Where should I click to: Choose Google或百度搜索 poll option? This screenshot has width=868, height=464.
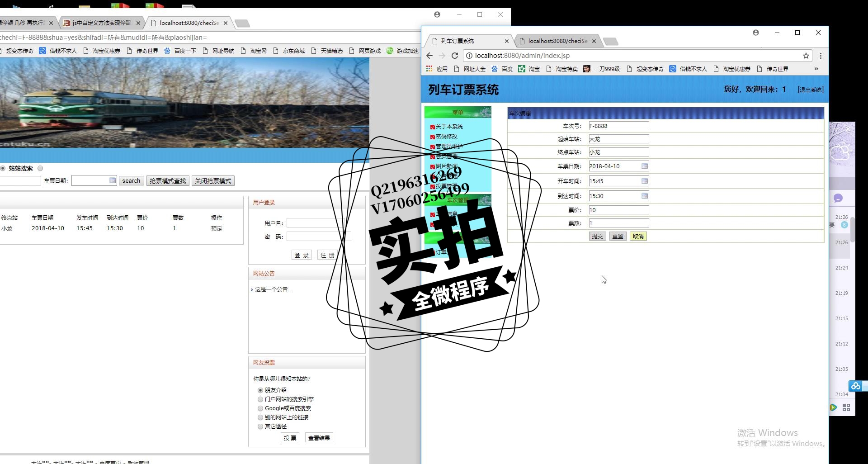tap(260, 408)
